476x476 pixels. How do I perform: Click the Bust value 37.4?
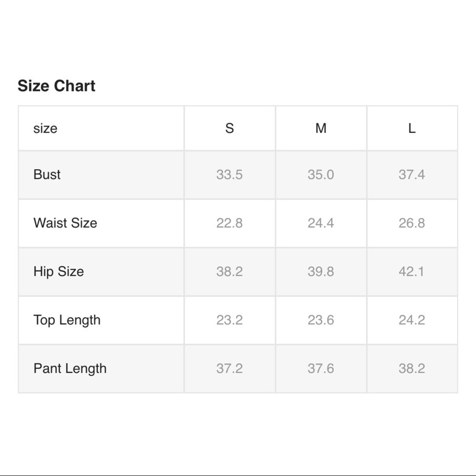pyautogui.click(x=412, y=175)
